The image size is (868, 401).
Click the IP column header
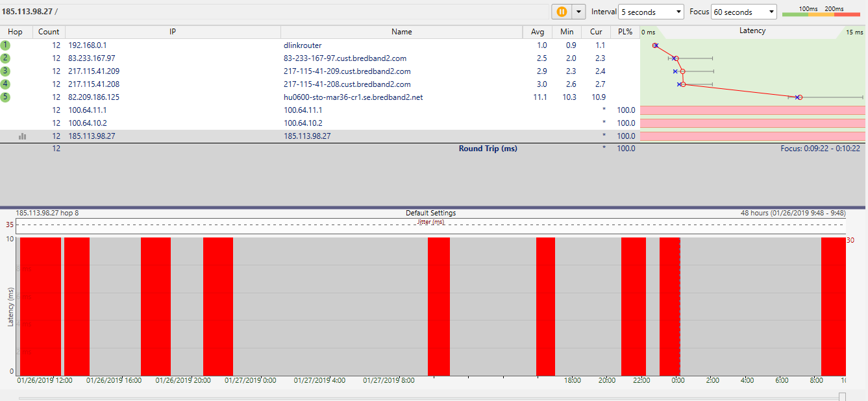(173, 32)
